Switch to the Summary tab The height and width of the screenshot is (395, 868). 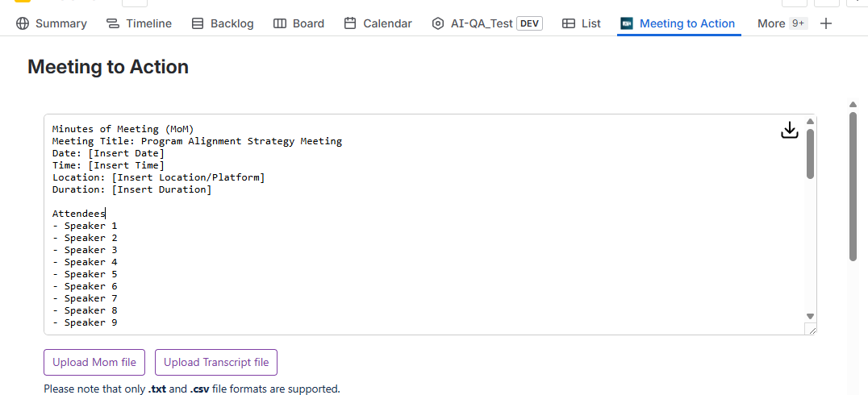(61, 23)
